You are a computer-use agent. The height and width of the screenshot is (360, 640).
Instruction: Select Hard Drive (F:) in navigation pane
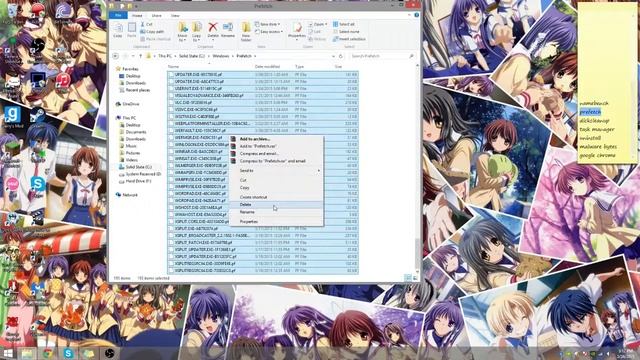(138, 181)
